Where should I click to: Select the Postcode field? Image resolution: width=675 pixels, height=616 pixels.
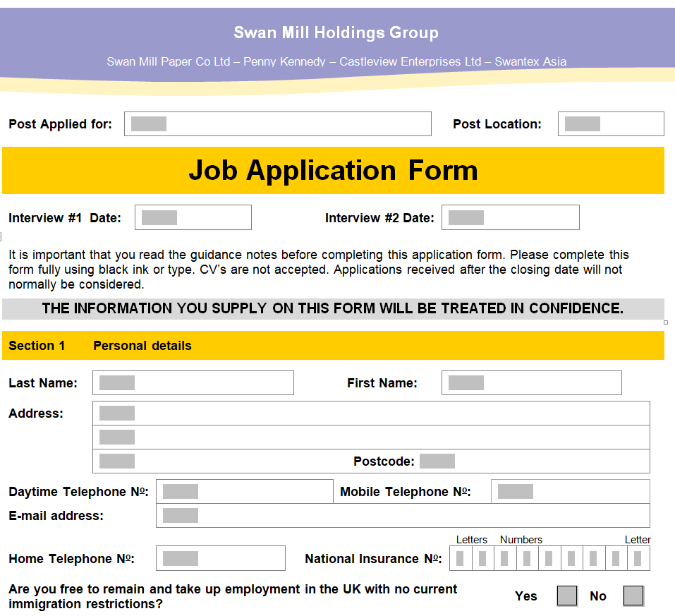(437, 461)
